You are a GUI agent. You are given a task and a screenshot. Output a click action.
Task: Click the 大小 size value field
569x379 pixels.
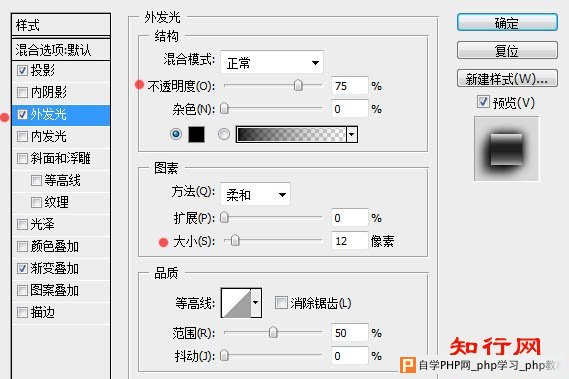pos(350,241)
